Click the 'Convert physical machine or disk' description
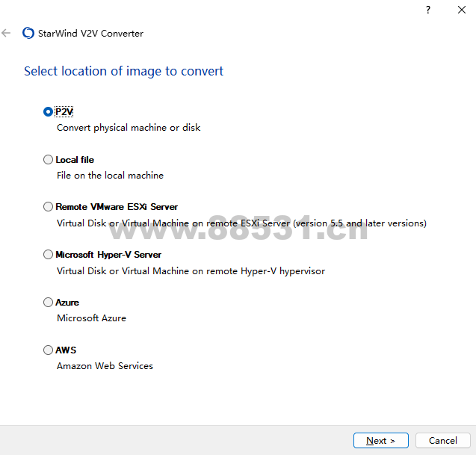Viewport: 476px width, 455px height. pyautogui.click(x=129, y=128)
